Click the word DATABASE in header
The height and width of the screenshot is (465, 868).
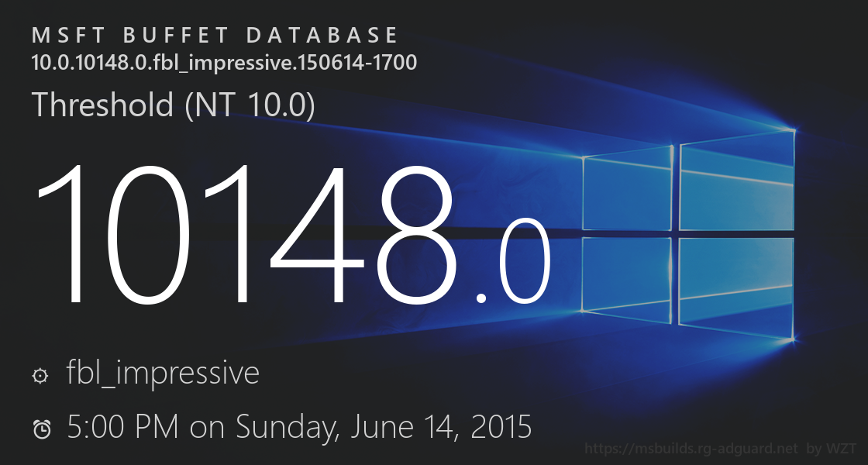tap(322, 36)
